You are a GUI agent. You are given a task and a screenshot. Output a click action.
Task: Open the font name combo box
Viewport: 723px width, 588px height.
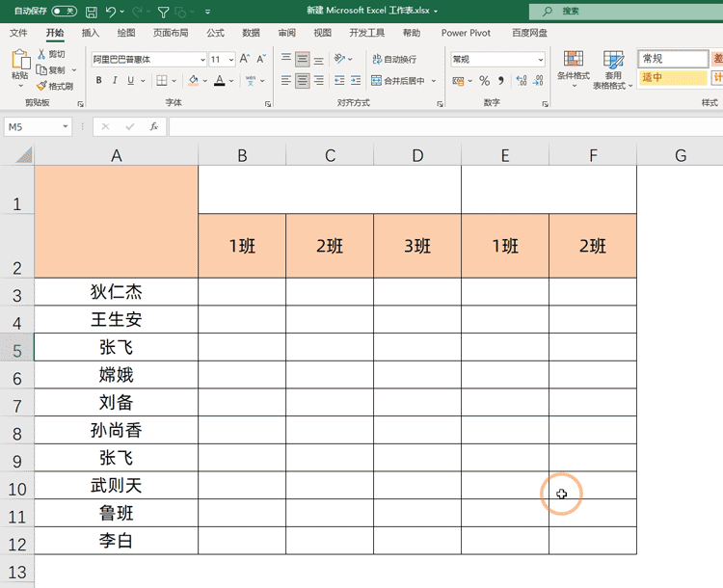148,60
